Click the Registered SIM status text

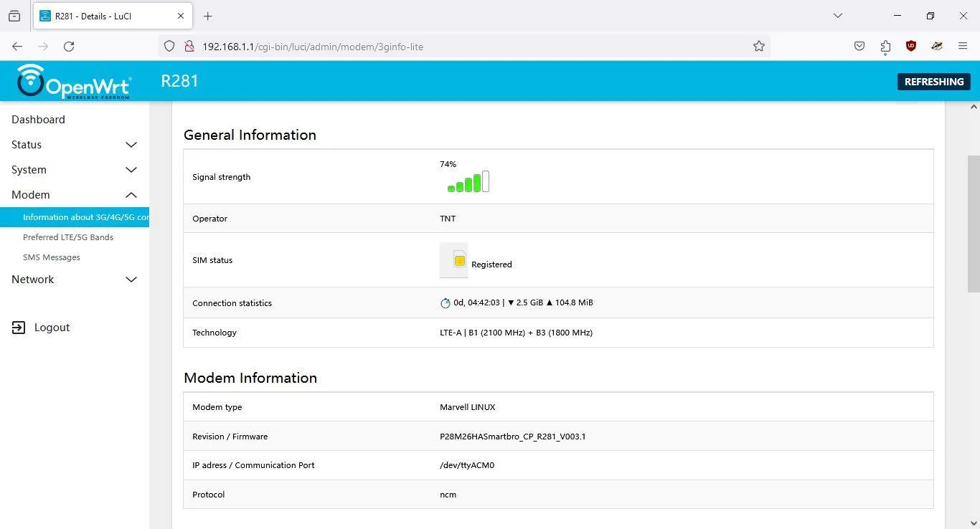pos(491,264)
